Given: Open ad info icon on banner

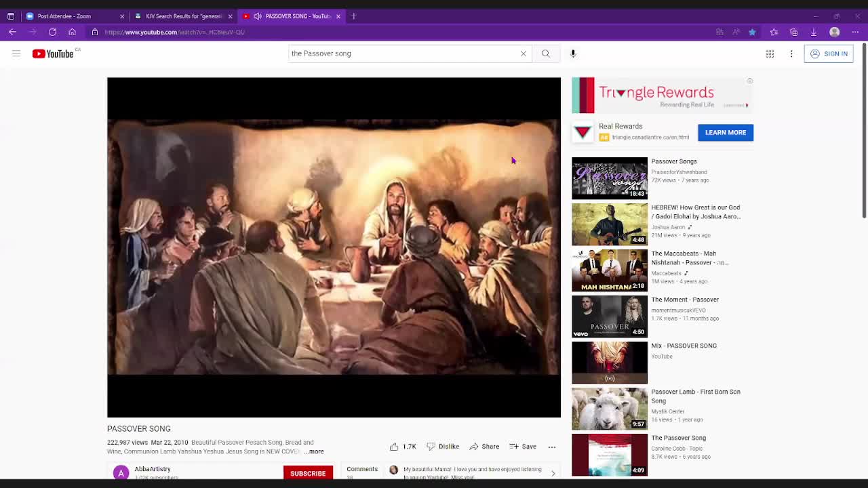Looking at the screenshot, I should tap(750, 81).
